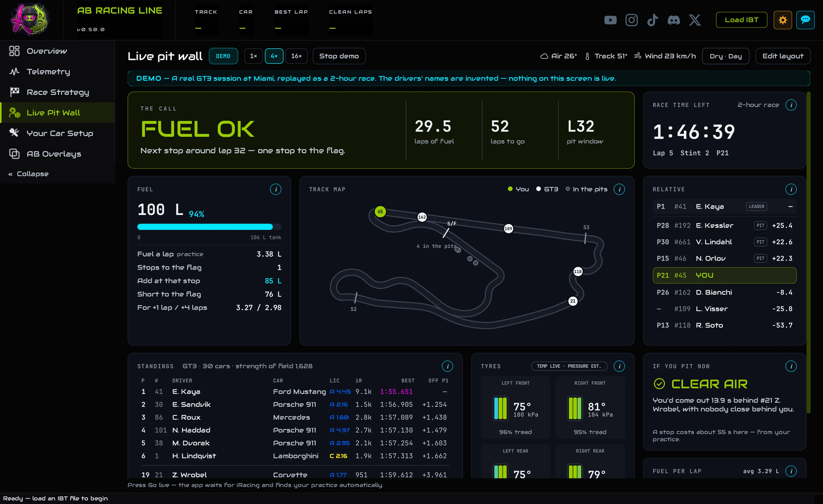
Task: Click the Left Front tyre card
Action: 515,407
